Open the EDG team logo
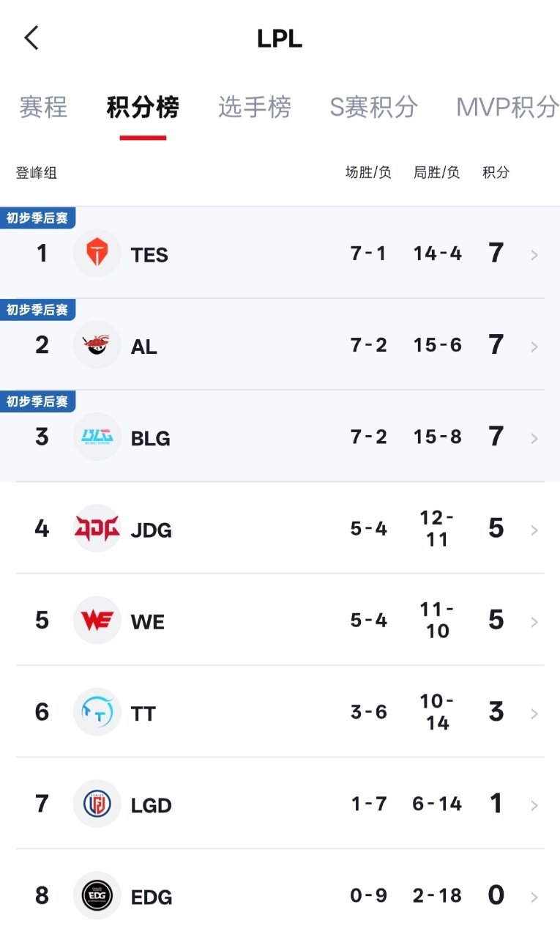Viewport: 560px width, 937px height. [x=97, y=895]
